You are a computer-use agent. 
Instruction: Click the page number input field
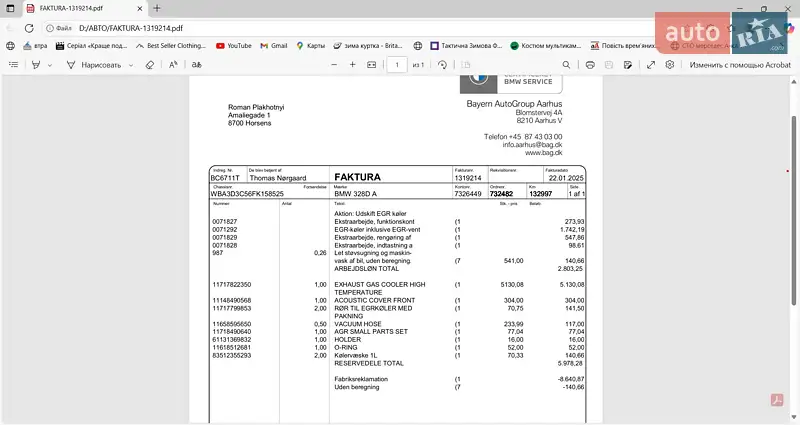[397, 64]
